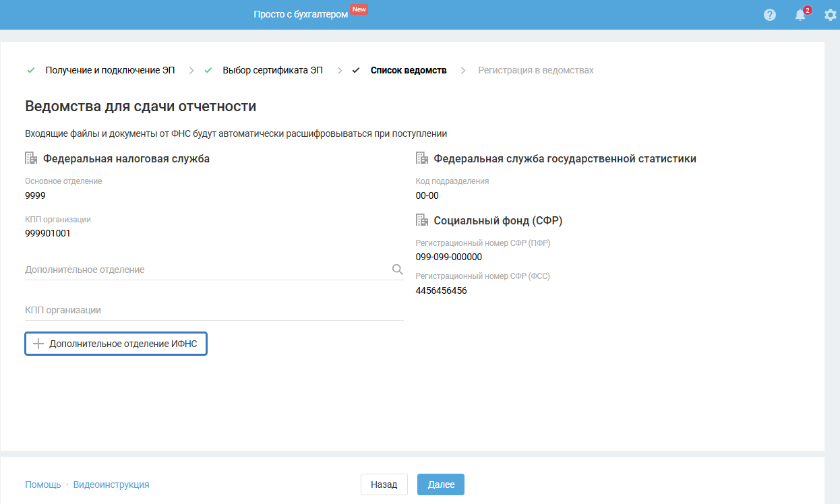Click the Социальный фонд (СФР) building icon

[422, 220]
